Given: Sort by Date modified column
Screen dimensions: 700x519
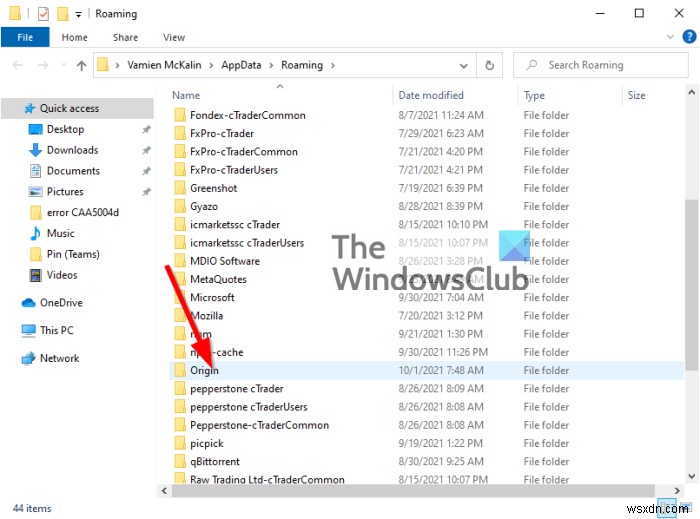Looking at the screenshot, I should 431,96.
